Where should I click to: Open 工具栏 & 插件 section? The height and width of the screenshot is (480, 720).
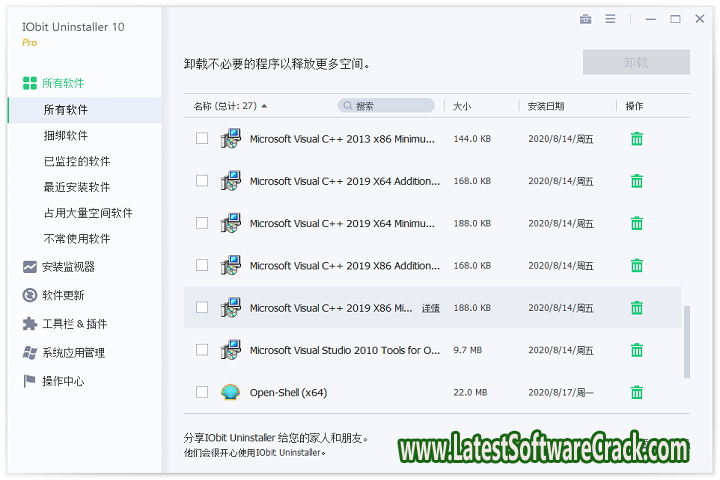click(x=73, y=324)
